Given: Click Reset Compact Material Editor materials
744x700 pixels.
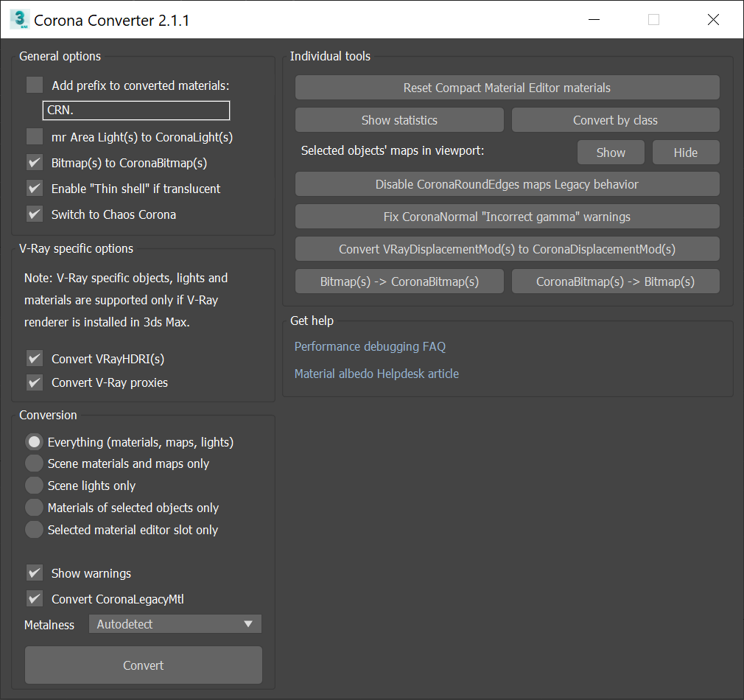Looking at the screenshot, I should click(508, 88).
